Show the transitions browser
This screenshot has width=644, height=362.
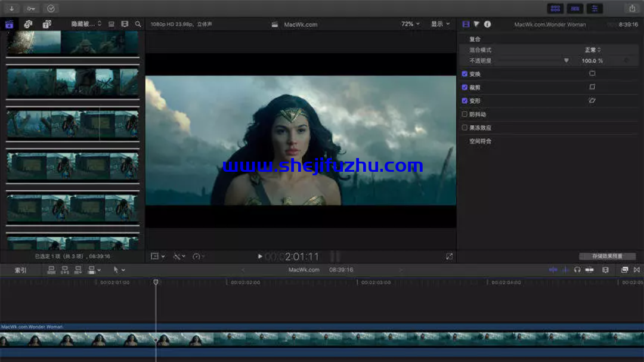click(x=637, y=270)
